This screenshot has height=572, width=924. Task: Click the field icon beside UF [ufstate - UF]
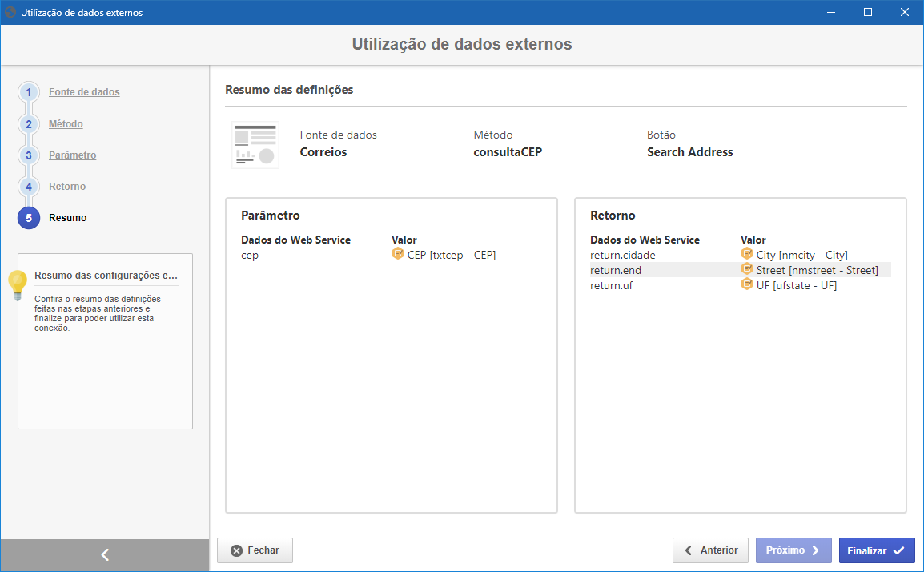(746, 284)
